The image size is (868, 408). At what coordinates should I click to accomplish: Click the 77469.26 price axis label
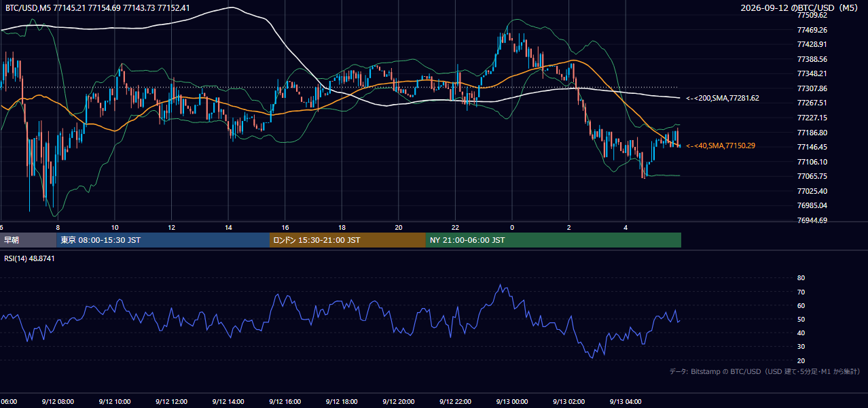812,30
